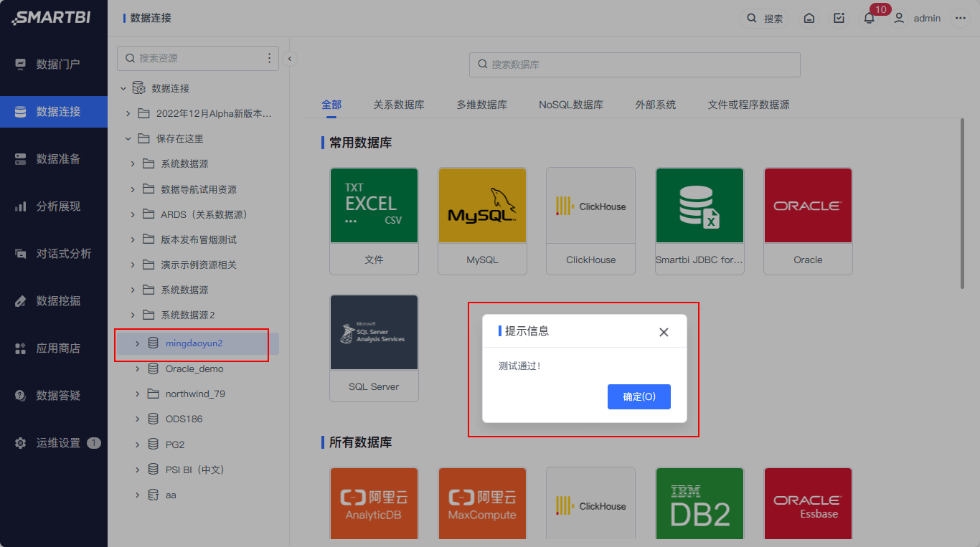Open the 对话式分析 sidebar section

54,253
